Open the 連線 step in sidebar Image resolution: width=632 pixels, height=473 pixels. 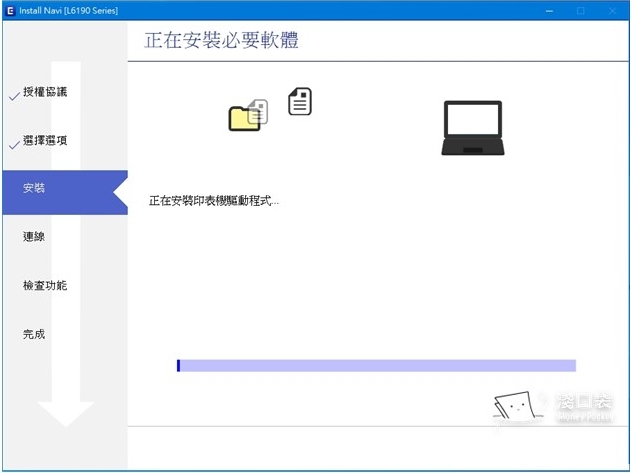click(x=34, y=237)
